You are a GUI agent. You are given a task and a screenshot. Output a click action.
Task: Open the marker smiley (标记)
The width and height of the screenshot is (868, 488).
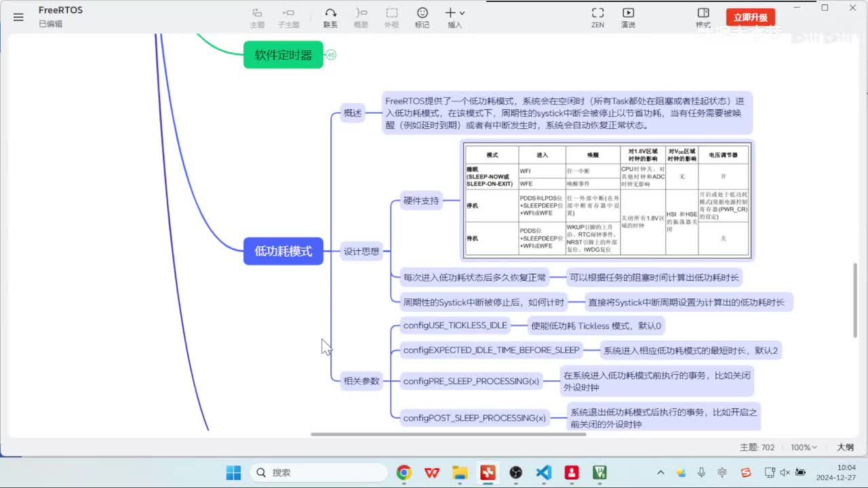tap(422, 18)
